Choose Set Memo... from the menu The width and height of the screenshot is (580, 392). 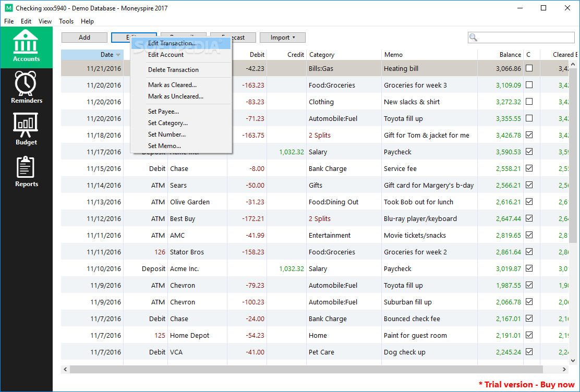(x=181, y=146)
